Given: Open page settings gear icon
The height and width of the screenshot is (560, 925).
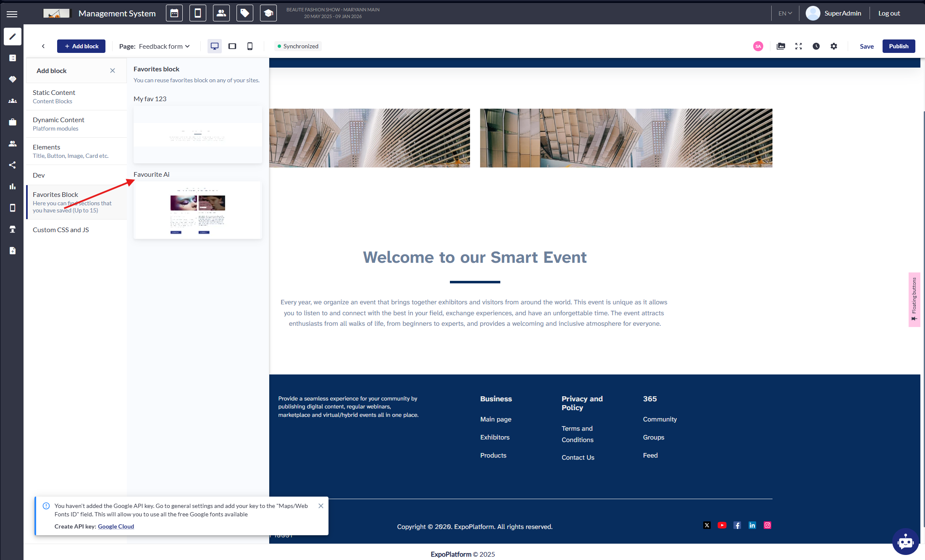Looking at the screenshot, I should tap(834, 46).
